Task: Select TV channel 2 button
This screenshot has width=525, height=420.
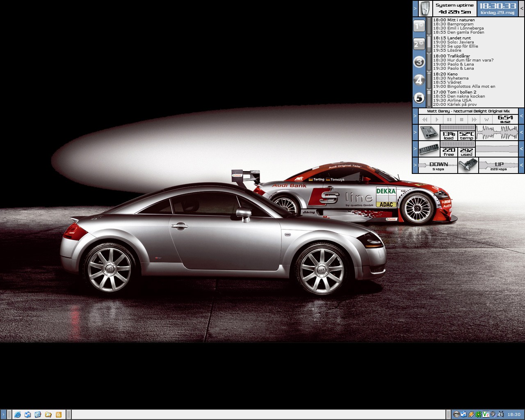Action: pos(419,44)
